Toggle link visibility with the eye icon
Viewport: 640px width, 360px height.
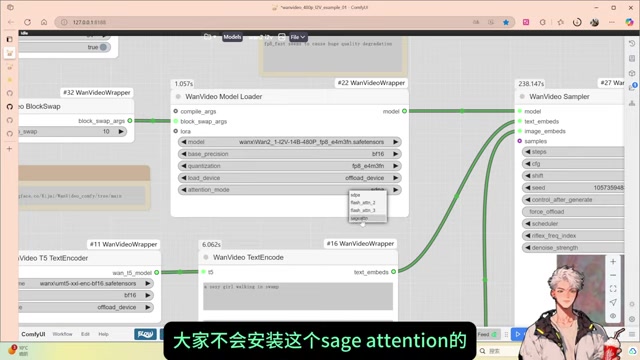pyautogui.click(x=613, y=316)
